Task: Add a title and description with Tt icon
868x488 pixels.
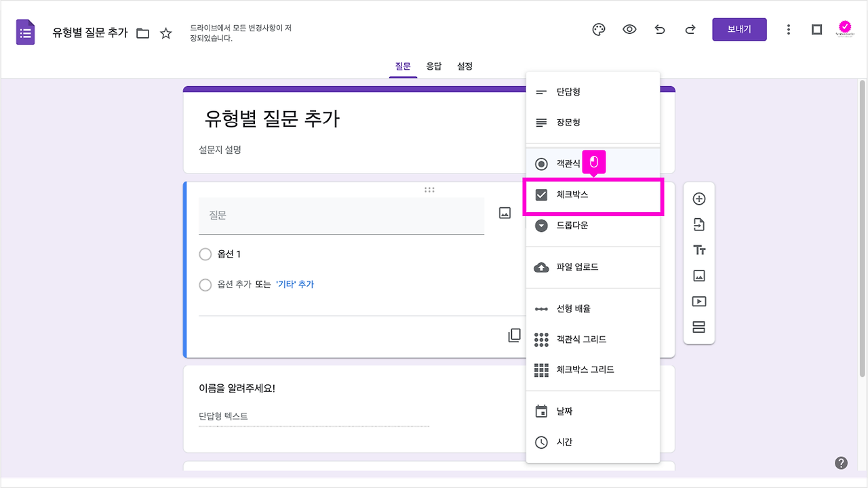Action: [698, 249]
